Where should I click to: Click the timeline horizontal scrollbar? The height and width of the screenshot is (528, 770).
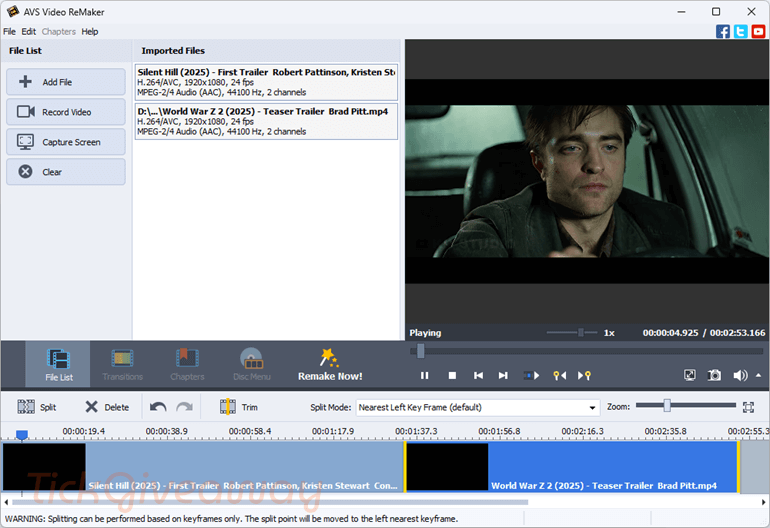coord(270,502)
